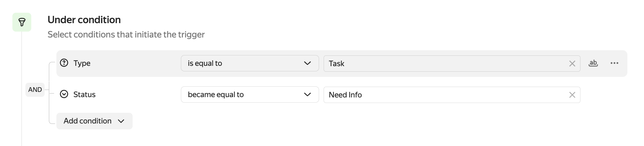Click the question mark icon beside Type

[64, 63]
